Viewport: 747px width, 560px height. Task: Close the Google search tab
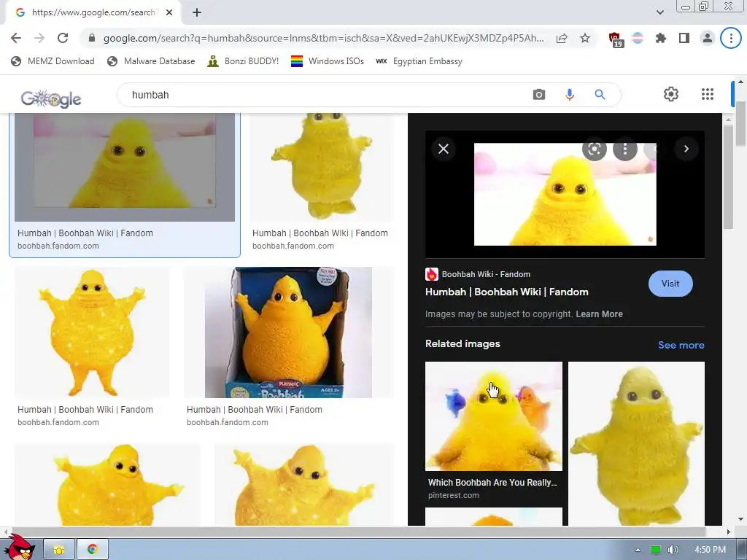[x=169, y=13]
